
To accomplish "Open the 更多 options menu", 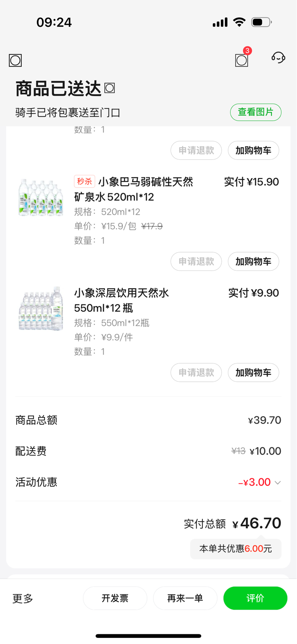I will (x=23, y=598).
